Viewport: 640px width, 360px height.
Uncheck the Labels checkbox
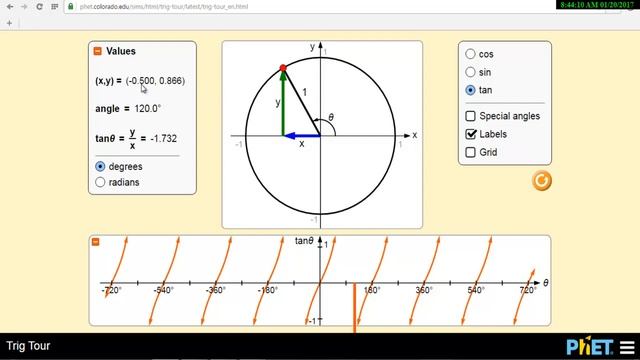click(x=471, y=134)
